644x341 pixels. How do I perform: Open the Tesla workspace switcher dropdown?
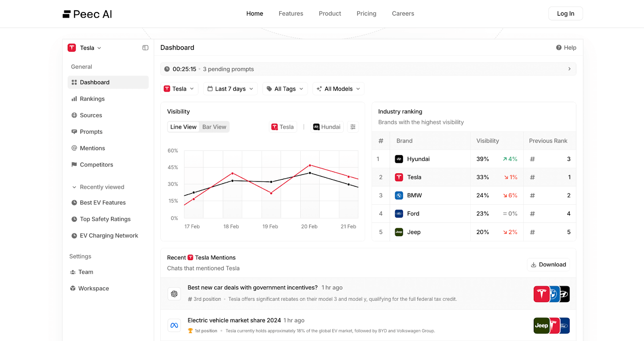tap(85, 48)
